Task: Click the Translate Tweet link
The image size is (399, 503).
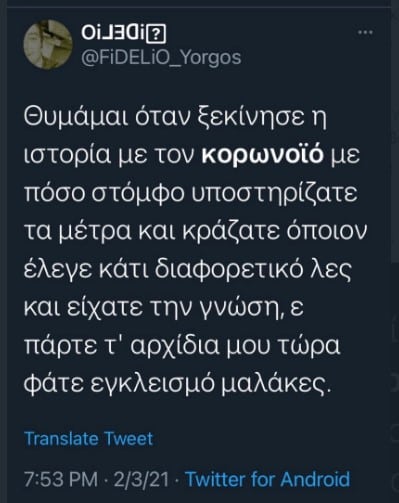Action: [x=89, y=438]
